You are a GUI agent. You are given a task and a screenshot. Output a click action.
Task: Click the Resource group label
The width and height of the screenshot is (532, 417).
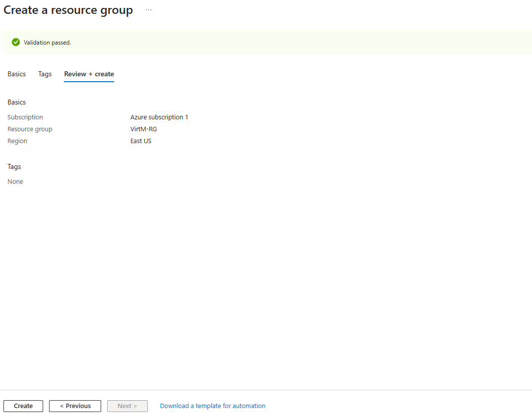(30, 129)
